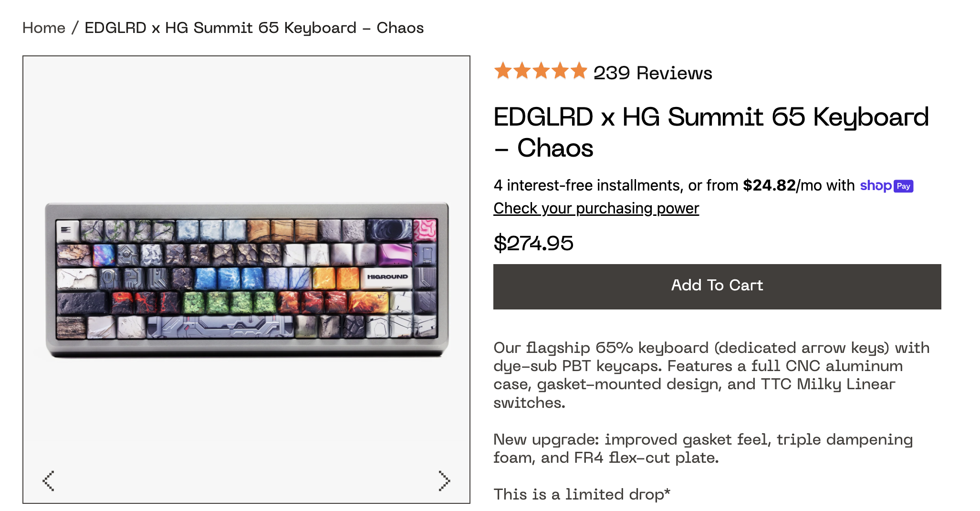Click the first orange rating star
The image size is (980, 511).
[x=503, y=71]
